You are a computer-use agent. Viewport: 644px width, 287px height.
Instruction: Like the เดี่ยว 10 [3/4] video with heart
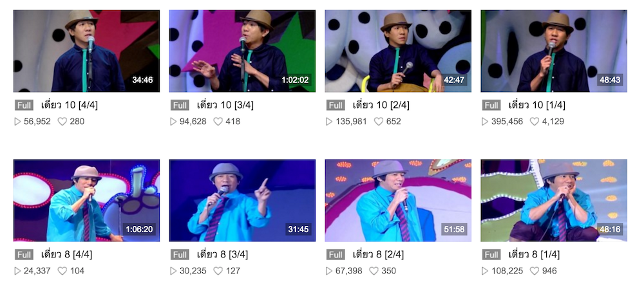point(218,122)
